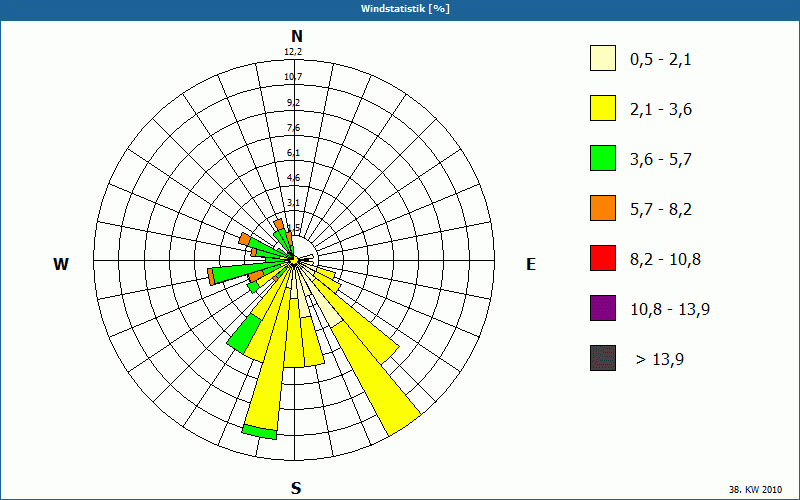
Task: Click the E compass label
Action: click(531, 264)
